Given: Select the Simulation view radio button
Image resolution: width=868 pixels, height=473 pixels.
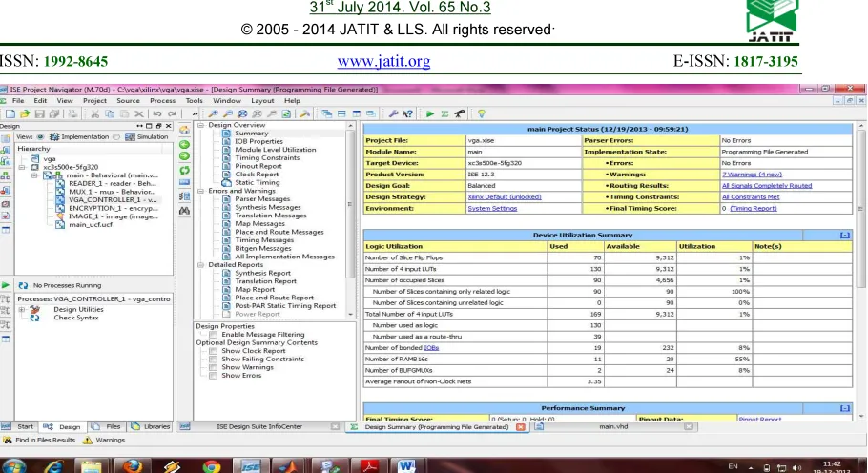Looking at the screenshot, I should pos(116,137).
